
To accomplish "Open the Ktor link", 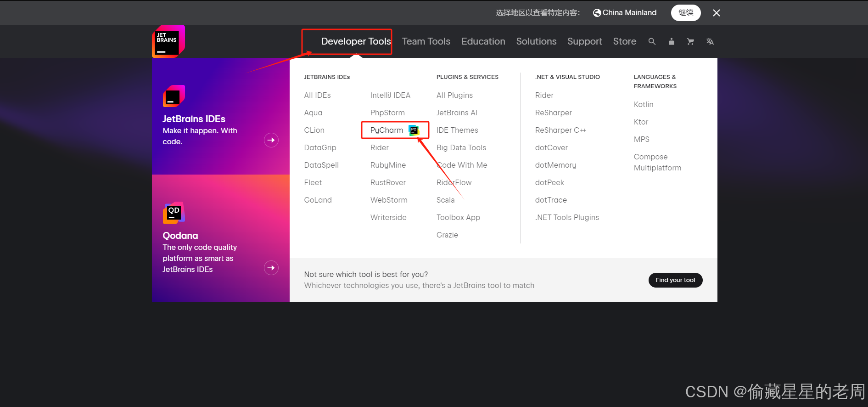I will pyautogui.click(x=641, y=122).
